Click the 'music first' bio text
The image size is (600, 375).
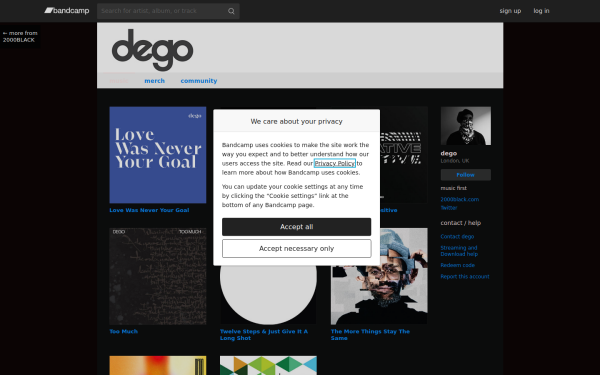[453, 188]
